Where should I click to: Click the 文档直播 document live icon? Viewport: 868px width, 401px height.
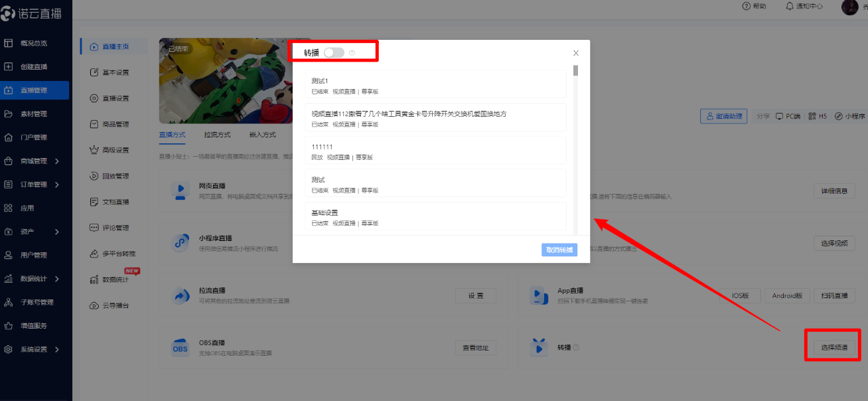click(111, 201)
